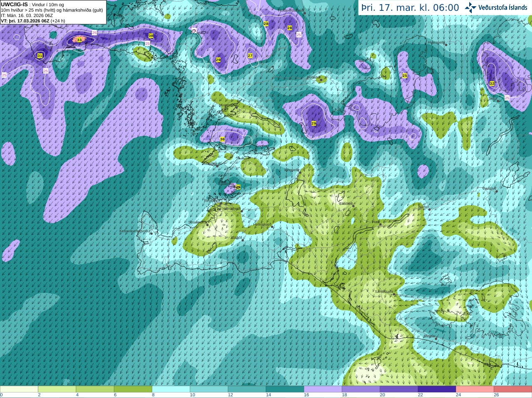Select the Húsafell station label
Screen dimensions: 532x398
(x=313, y=77)
